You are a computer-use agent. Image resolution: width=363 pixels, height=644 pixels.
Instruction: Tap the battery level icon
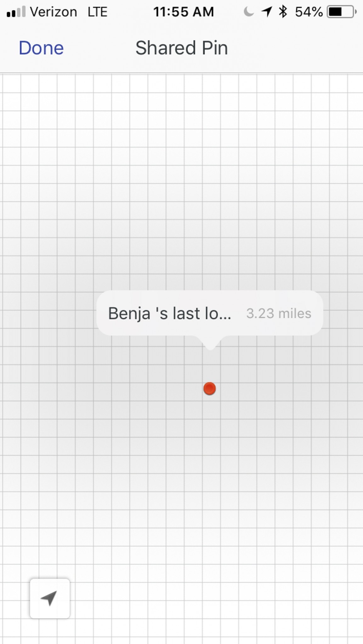pyautogui.click(x=341, y=12)
